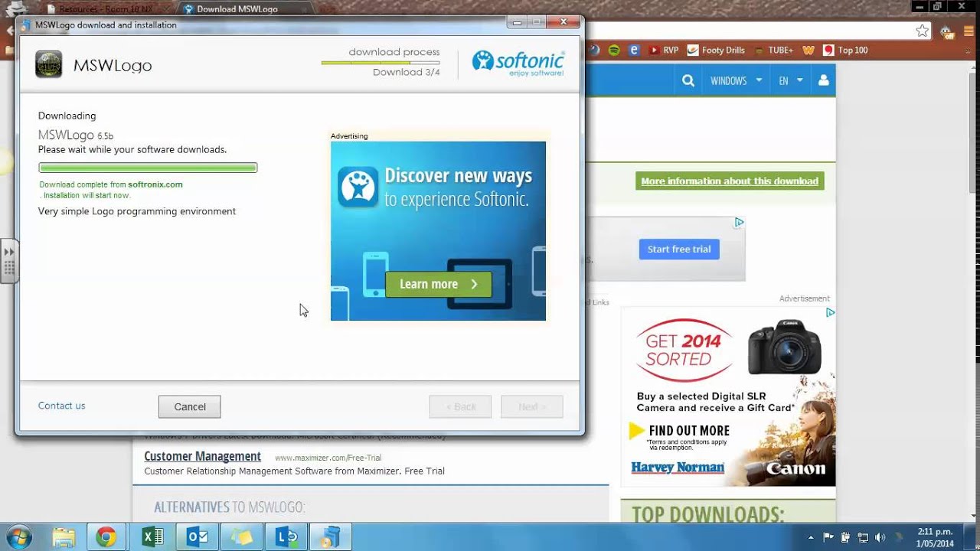Show hidden system tray icons
Screen dimensions: 980x551
(811, 537)
